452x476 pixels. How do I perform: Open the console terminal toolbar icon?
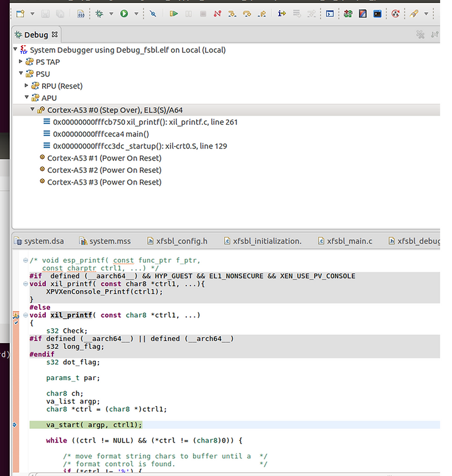click(x=330, y=13)
